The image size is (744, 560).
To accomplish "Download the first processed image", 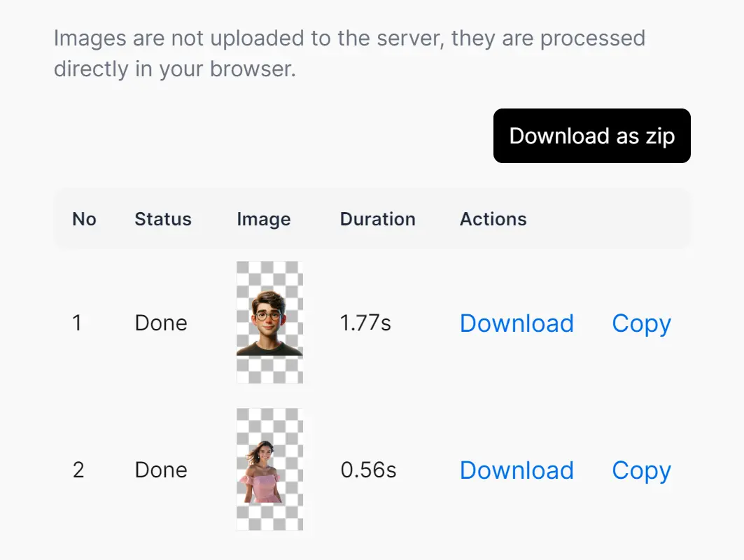I will [x=517, y=323].
